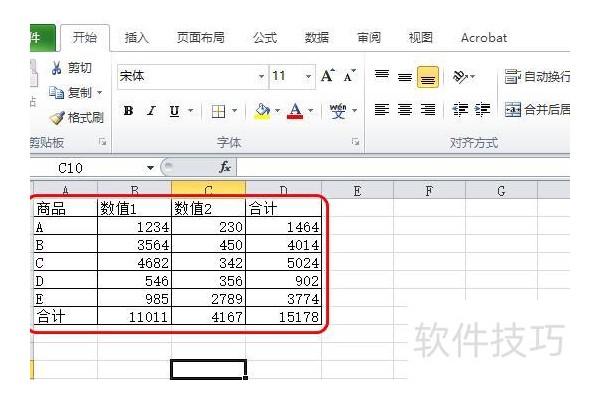Click the wrap text 自动换行 button
600x400 pixels.
(537, 77)
